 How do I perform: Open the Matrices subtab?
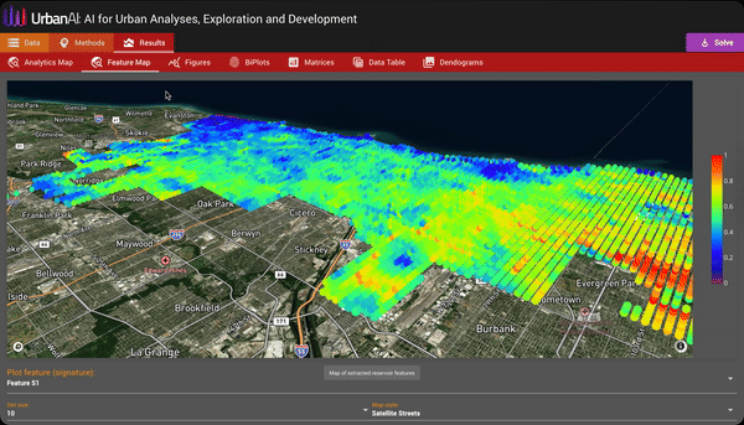click(311, 62)
